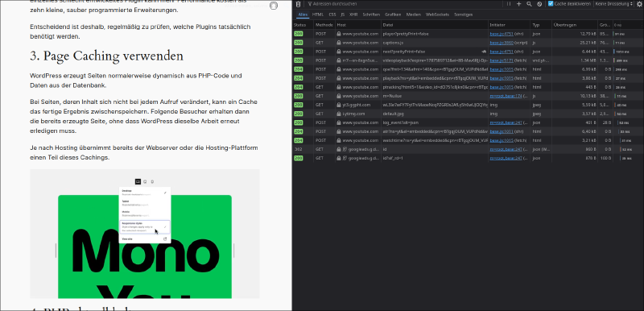Open the Keine Drosselung throttling dropdown
Screen dimensions: 644x311
point(613,4)
